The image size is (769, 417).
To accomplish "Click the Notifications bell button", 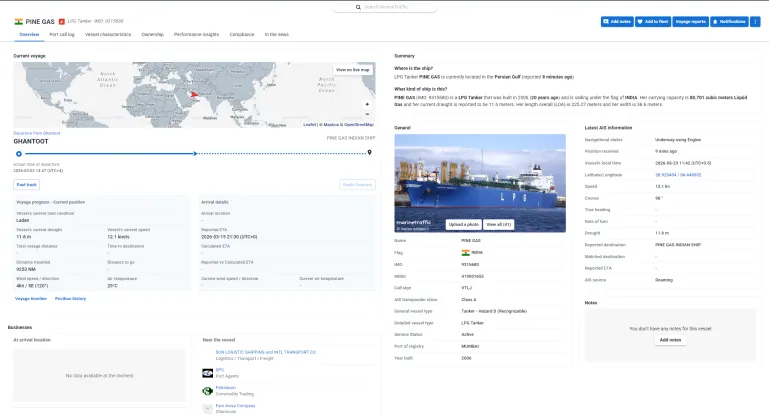I will click(730, 21).
